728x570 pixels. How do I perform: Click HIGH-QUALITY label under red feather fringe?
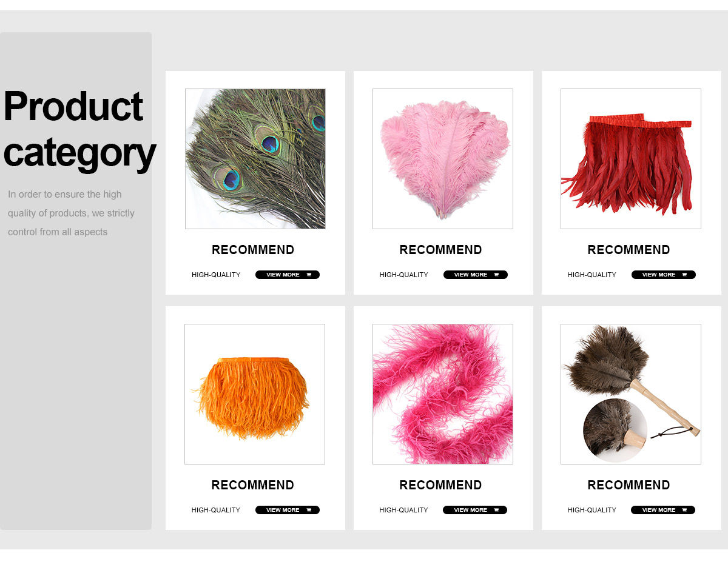coord(592,275)
